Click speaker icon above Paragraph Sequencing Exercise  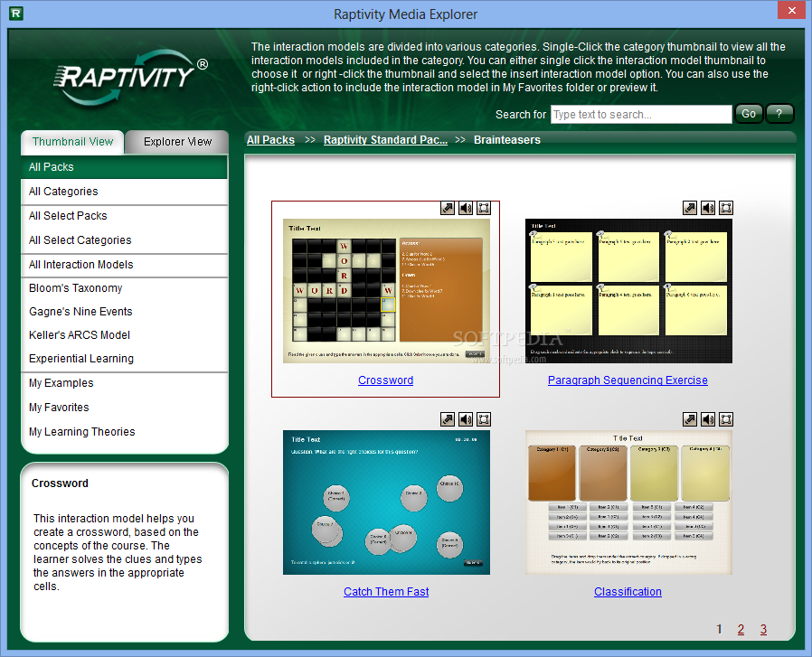708,208
